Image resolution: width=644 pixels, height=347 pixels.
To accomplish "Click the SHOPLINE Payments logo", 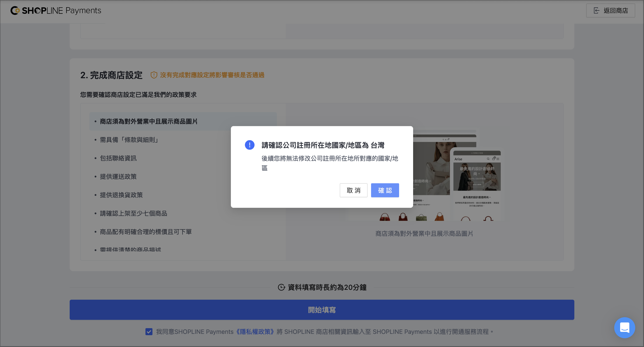I will click(56, 11).
